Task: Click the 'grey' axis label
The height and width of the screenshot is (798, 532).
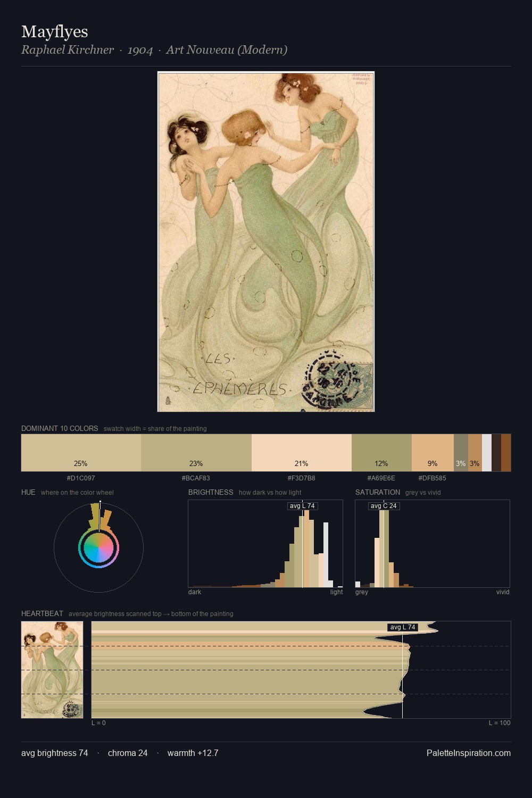Action: coord(362,592)
